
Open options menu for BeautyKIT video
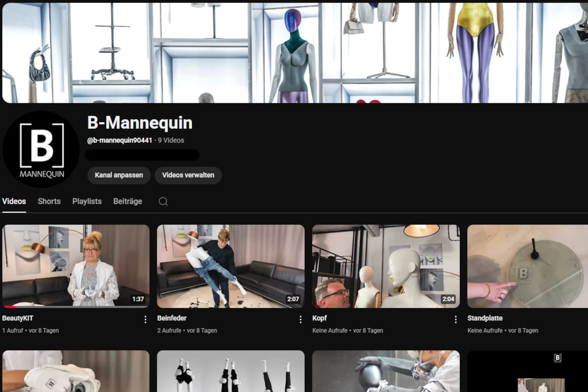pos(145,319)
